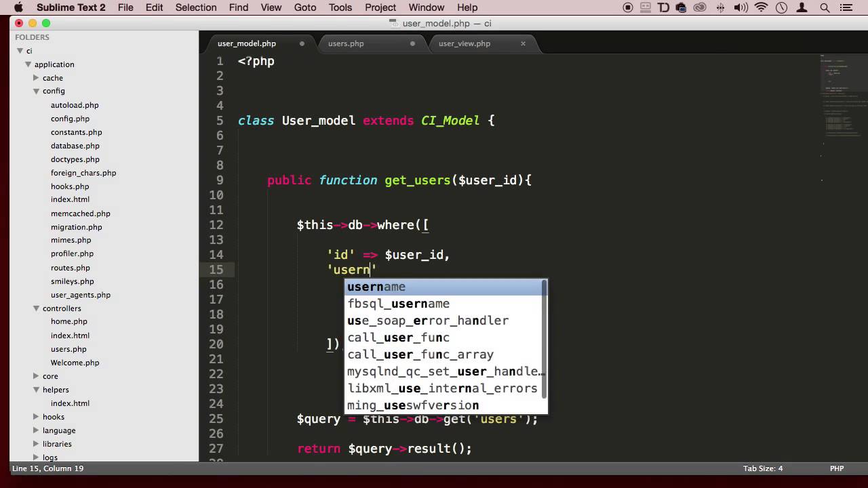Open the TD menu bar icon
868x488 pixels.
[x=663, y=8]
